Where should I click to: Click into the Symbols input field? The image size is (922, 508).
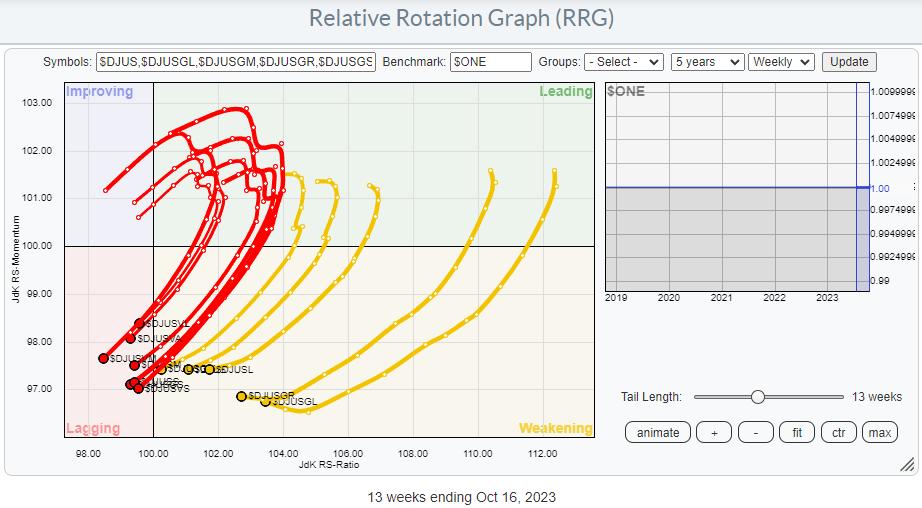click(235, 62)
